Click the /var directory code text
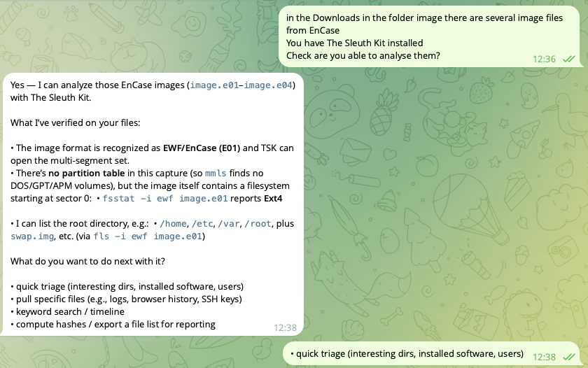This screenshot has height=368, width=588. [x=228, y=224]
